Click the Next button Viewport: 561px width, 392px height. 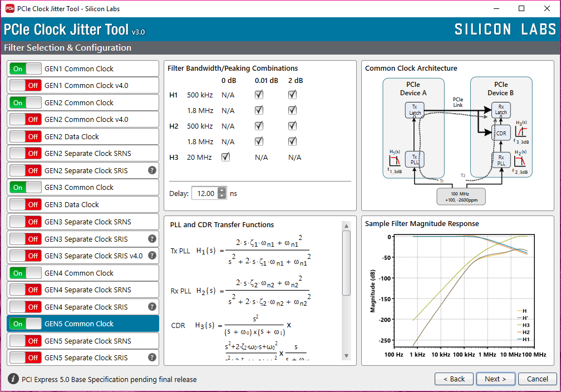pyautogui.click(x=495, y=379)
